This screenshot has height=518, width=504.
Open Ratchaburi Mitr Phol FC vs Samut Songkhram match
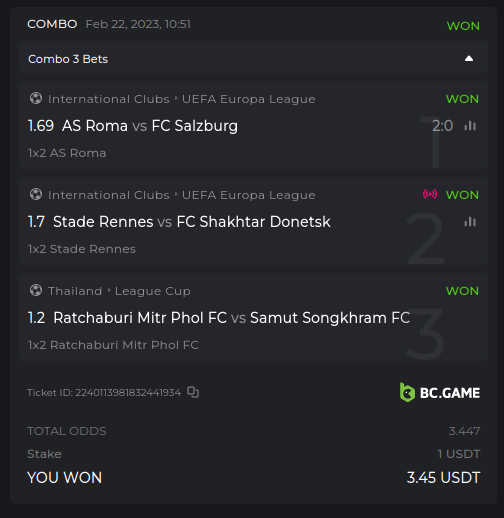coord(232,318)
